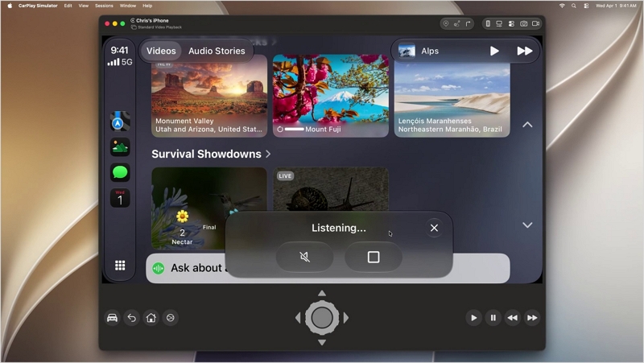644x363 pixels.
Task: Click the round steering-wheel style button beside home
Action: tap(171, 318)
